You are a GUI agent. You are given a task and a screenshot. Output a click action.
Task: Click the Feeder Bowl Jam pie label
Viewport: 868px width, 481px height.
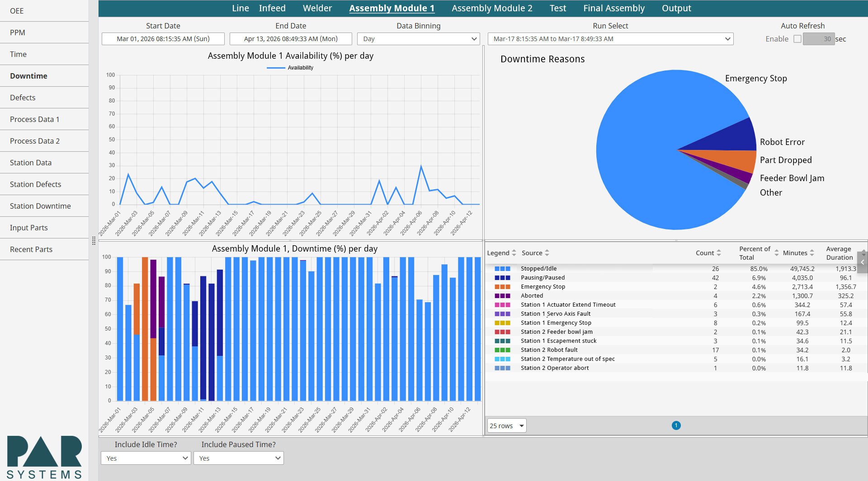[792, 178]
